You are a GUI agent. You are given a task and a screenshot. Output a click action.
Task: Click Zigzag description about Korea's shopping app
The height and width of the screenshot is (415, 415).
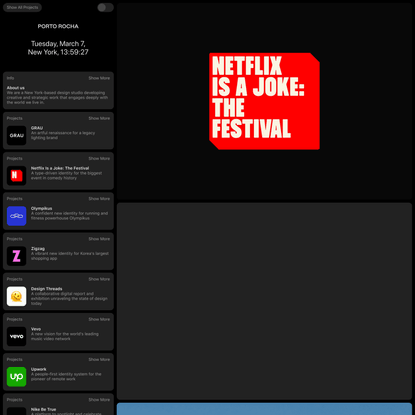coord(70,256)
